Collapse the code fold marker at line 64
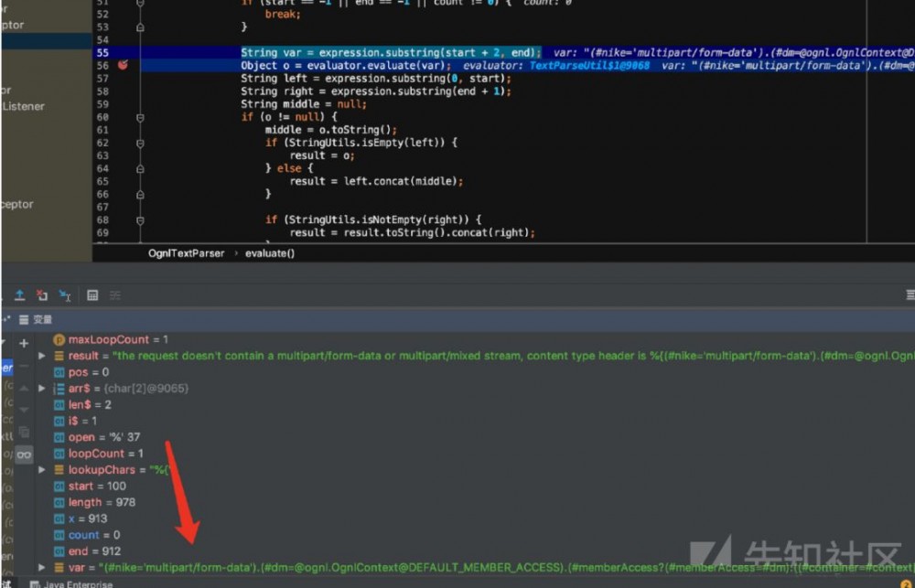The width and height of the screenshot is (915, 588). (140, 168)
